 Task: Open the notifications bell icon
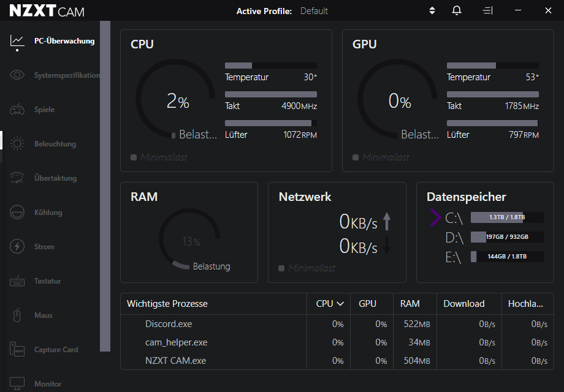pos(457,11)
